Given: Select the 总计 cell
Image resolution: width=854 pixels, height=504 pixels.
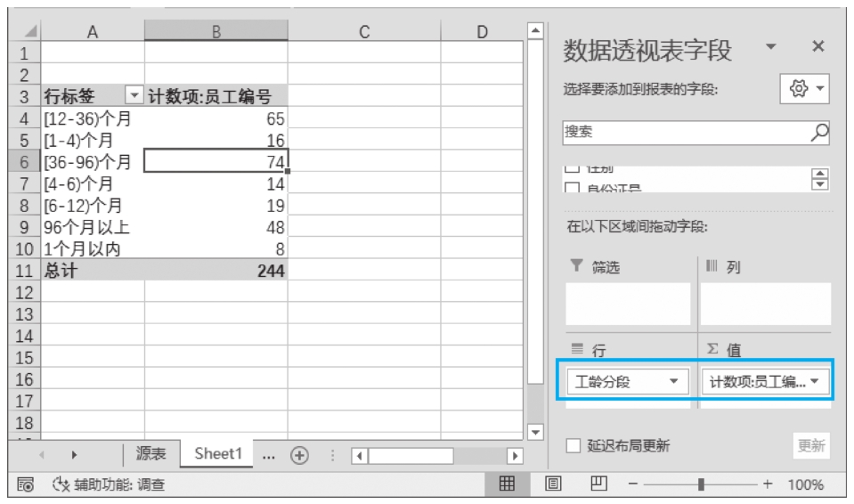Looking at the screenshot, I should click(93, 270).
